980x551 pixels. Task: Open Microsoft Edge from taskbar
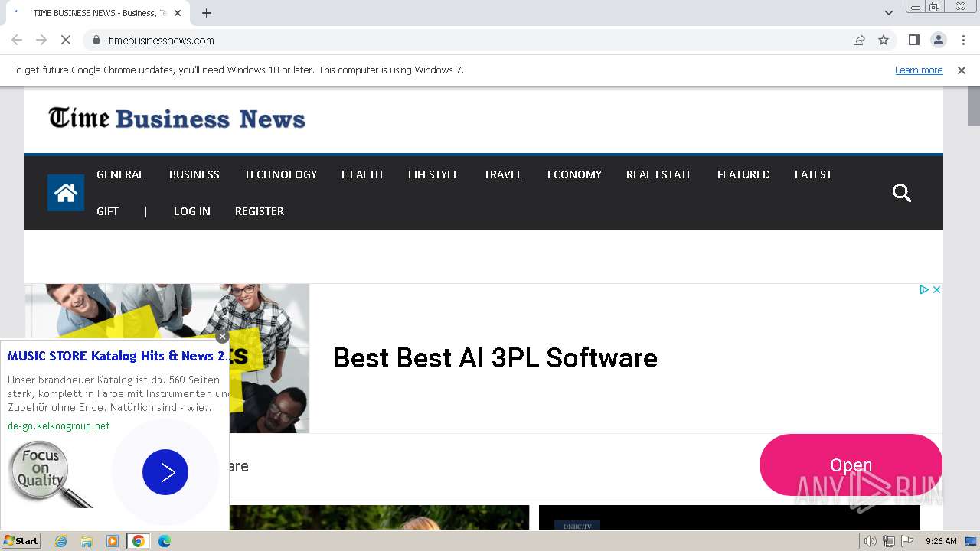tap(164, 541)
